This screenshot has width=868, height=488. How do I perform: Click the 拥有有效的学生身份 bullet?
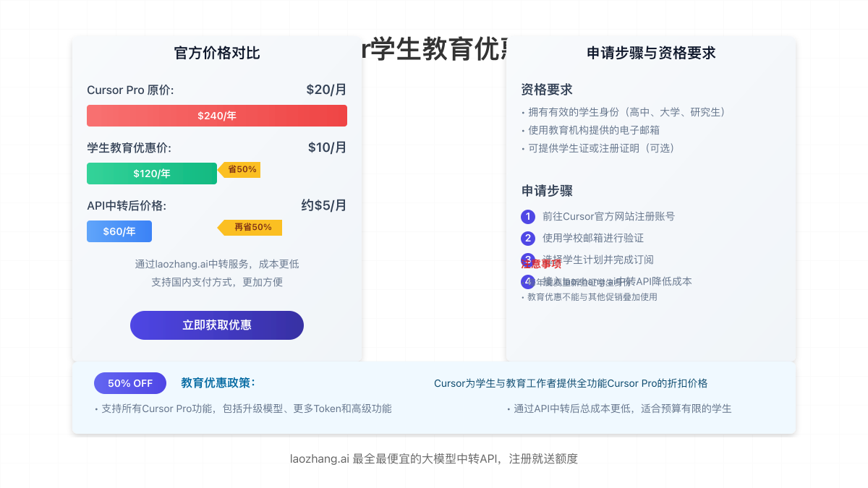click(x=623, y=112)
